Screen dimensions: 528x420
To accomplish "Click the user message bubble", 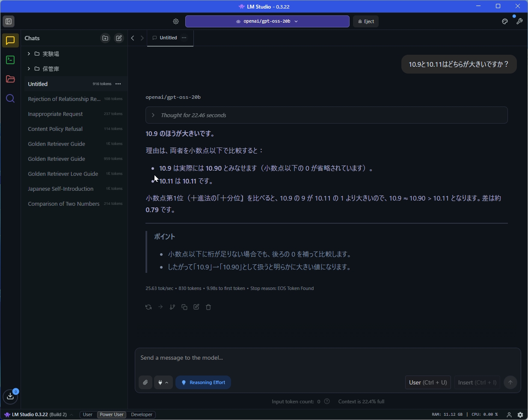I will tap(459, 64).
